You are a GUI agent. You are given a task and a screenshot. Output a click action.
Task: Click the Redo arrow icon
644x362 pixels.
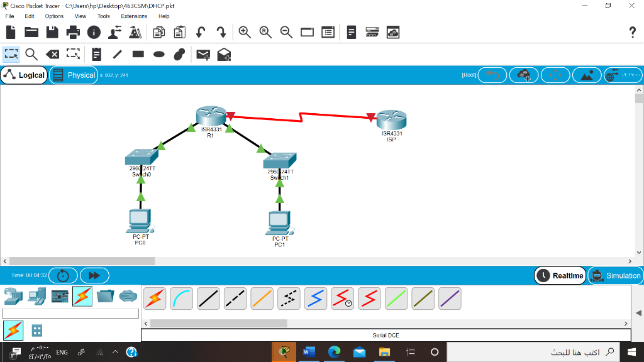tap(221, 32)
